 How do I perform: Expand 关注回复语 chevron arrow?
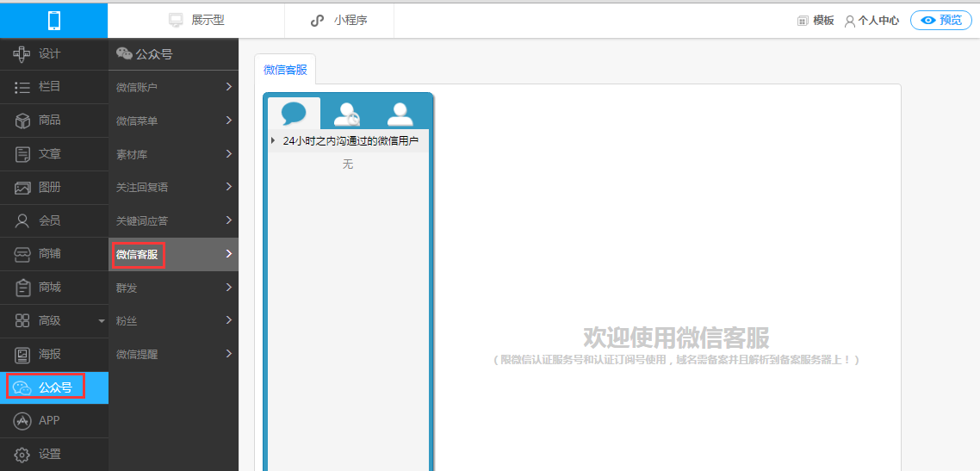click(x=229, y=187)
